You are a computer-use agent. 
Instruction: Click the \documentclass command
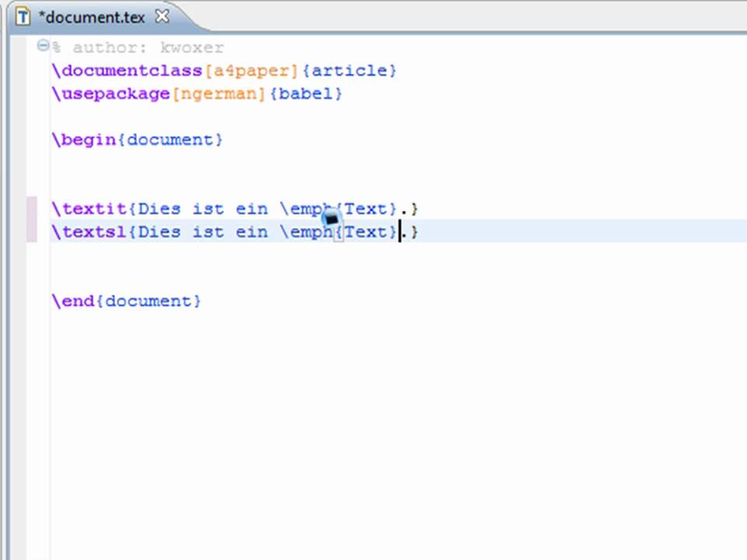pyautogui.click(x=127, y=71)
